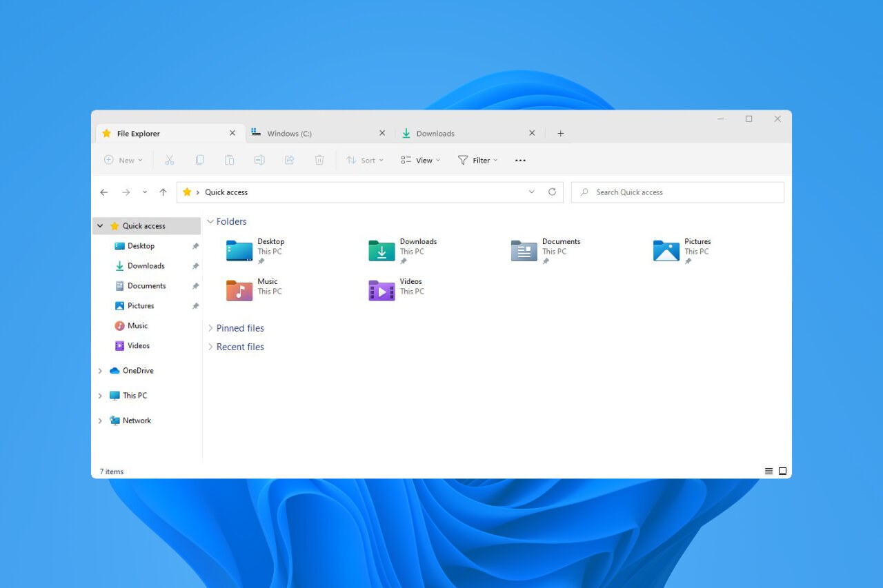This screenshot has height=588, width=883.
Task: Click the pin icon beside sidebar Pictures
Action: click(195, 306)
